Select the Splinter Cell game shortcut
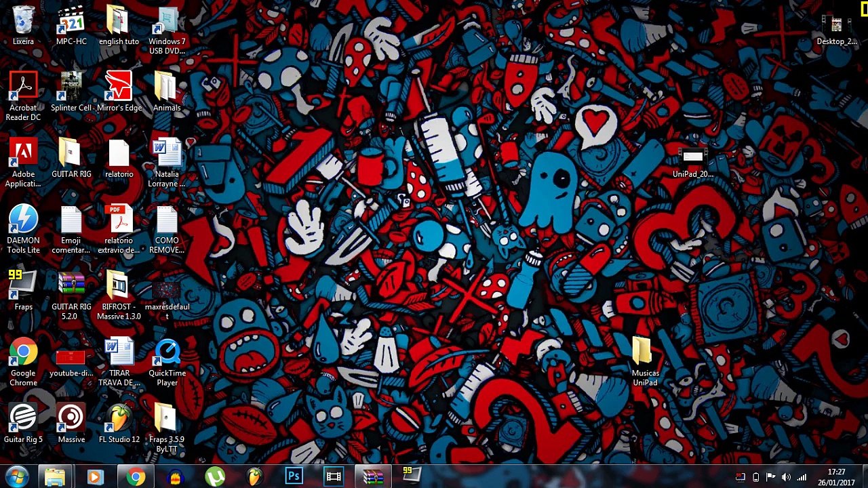Screen dimensions: 868x488 point(71,87)
